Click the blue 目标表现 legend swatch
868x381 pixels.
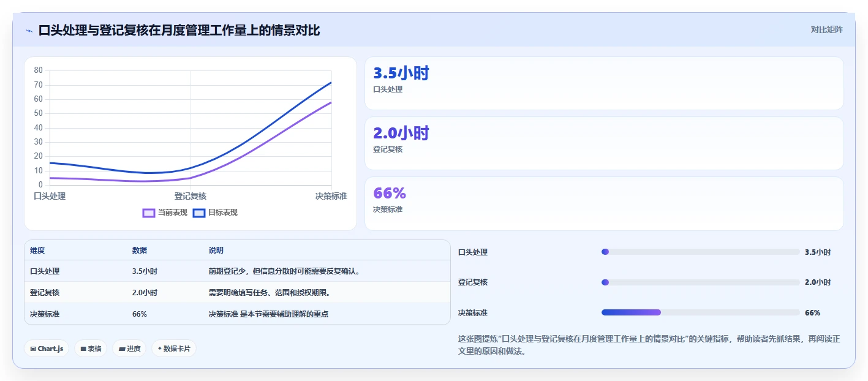point(198,213)
